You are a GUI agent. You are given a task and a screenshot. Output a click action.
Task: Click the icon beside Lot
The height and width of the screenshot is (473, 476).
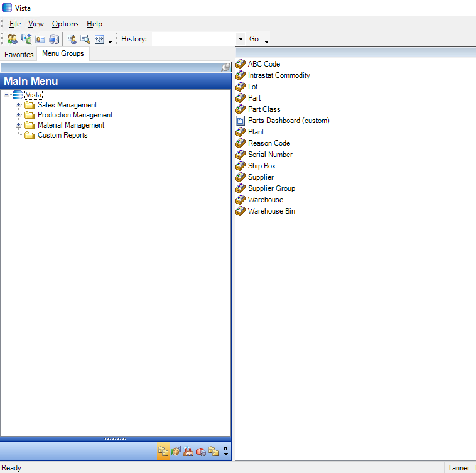click(241, 87)
